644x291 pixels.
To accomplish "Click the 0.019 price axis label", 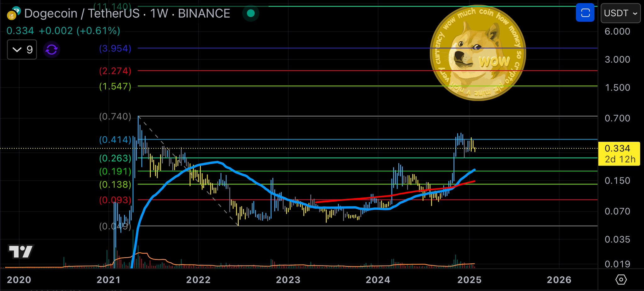I will [617, 264].
